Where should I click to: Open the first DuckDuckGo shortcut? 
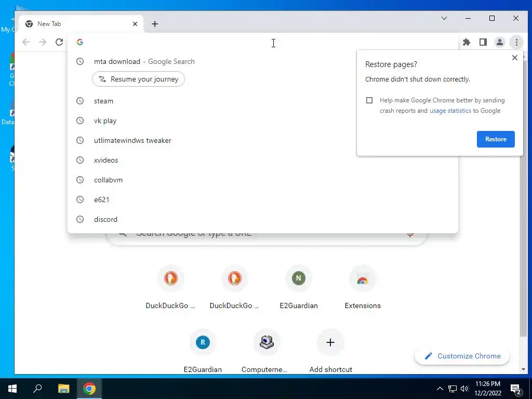(170, 288)
